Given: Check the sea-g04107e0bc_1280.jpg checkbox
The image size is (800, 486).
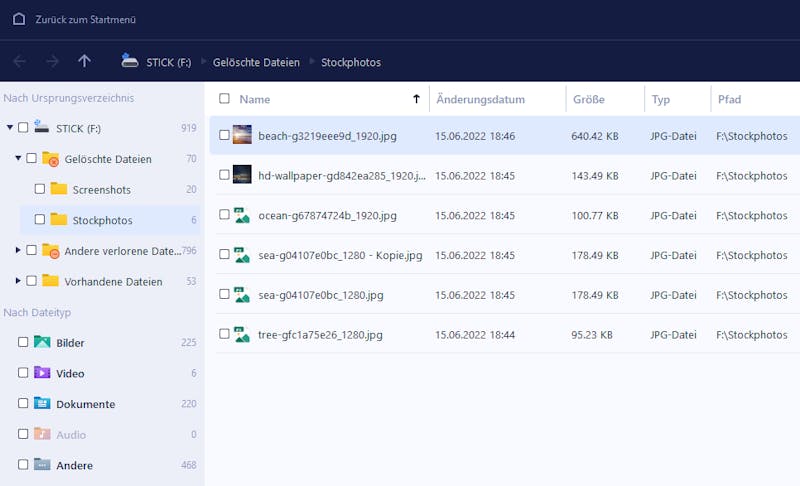Looking at the screenshot, I should (x=224, y=294).
